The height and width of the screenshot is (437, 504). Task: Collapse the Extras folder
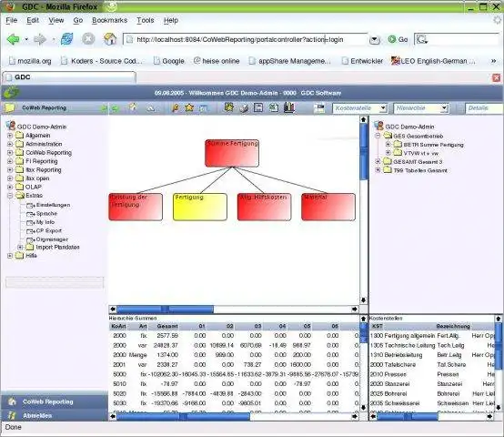coord(10,196)
